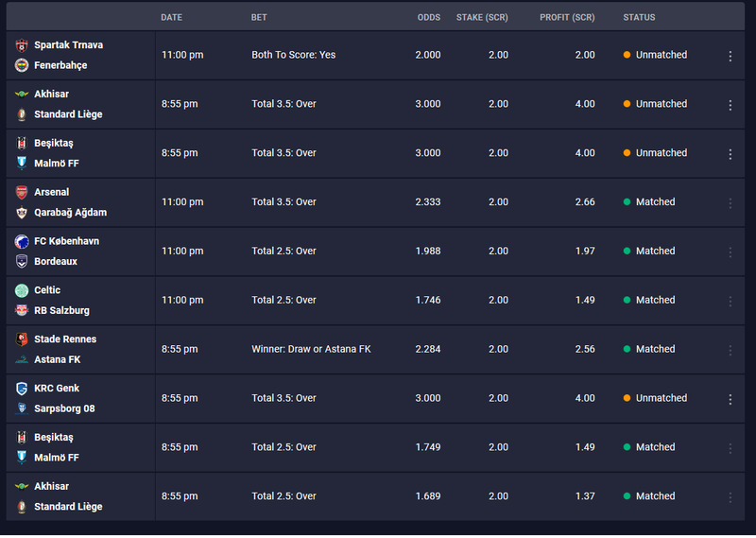Click Malmö FF shield in the Total 3.5 row
The width and height of the screenshot is (756, 538).
tap(21, 164)
